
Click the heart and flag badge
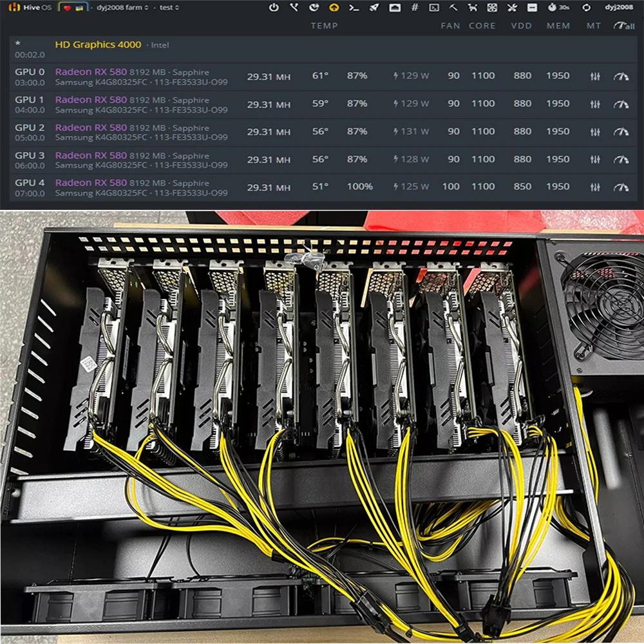(x=73, y=7)
